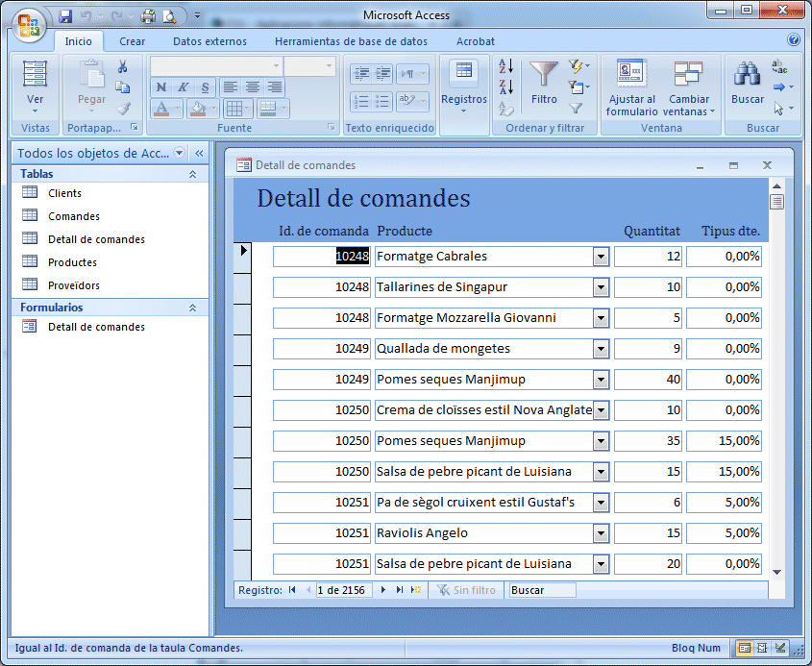Open the Ver views button
Screen dimensions: 812x666
(35, 86)
